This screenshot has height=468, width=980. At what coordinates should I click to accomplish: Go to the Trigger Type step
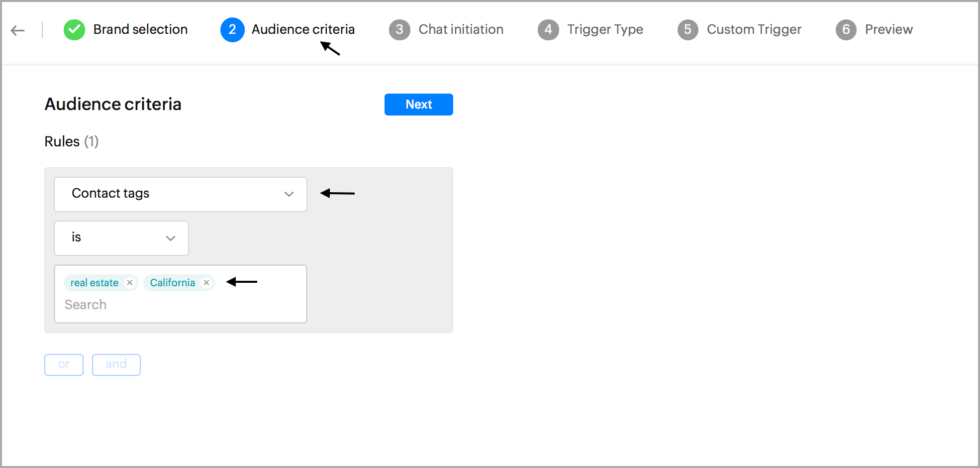pyautogui.click(x=605, y=30)
